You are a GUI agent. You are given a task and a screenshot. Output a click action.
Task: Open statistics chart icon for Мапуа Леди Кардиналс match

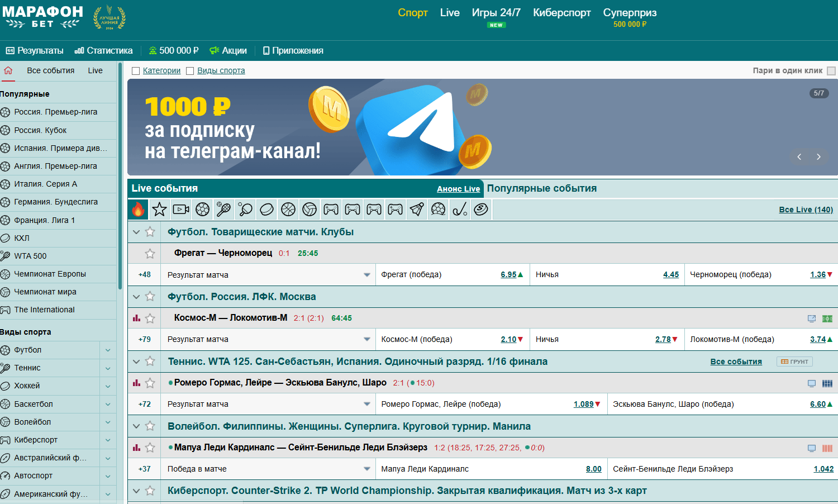pyautogui.click(x=136, y=448)
